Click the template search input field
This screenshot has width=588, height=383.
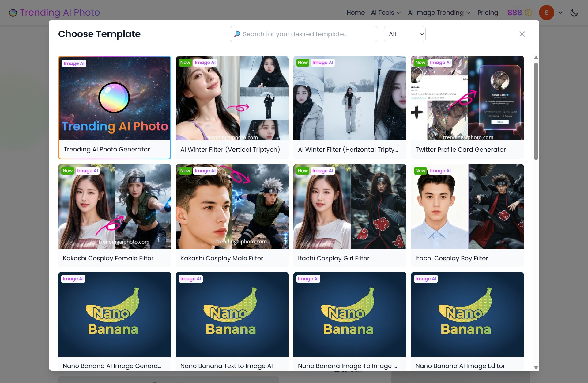tap(303, 34)
